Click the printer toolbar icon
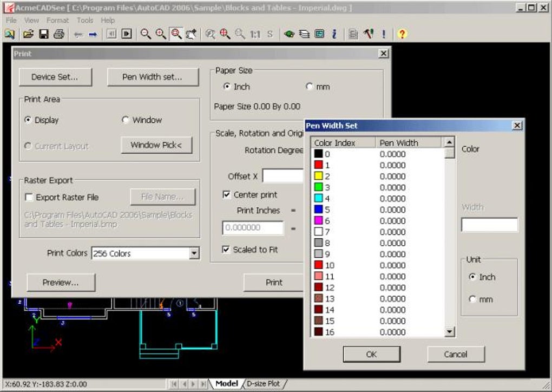 click(x=59, y=34)
